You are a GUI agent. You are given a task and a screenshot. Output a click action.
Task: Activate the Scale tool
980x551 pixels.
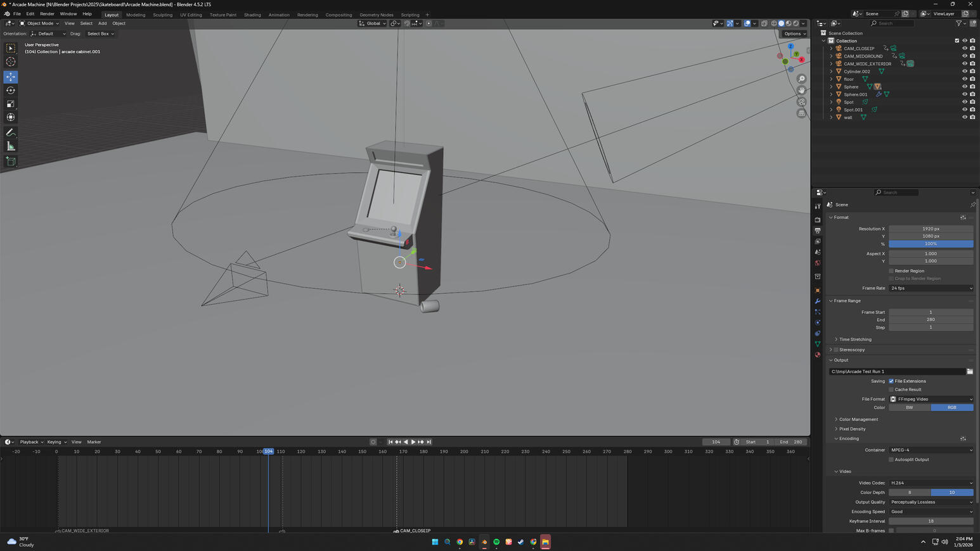pos(11,104)
